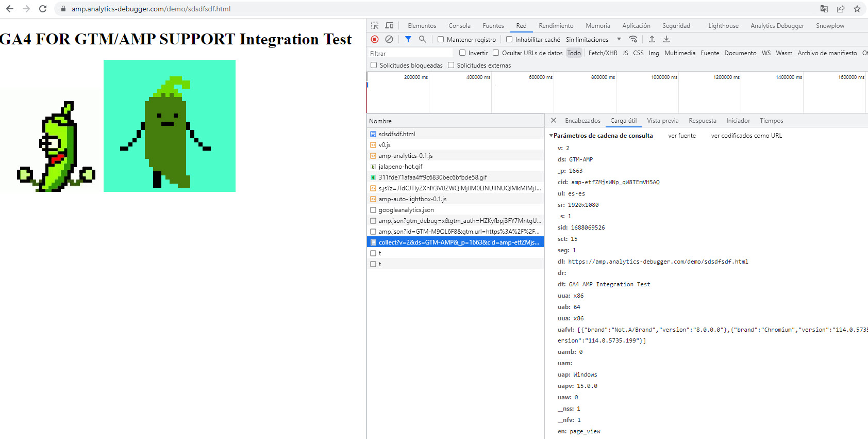This screenshot has height=439, width=868.
Task: Check the Inhabilitar caché option
Action: [509, 39]
